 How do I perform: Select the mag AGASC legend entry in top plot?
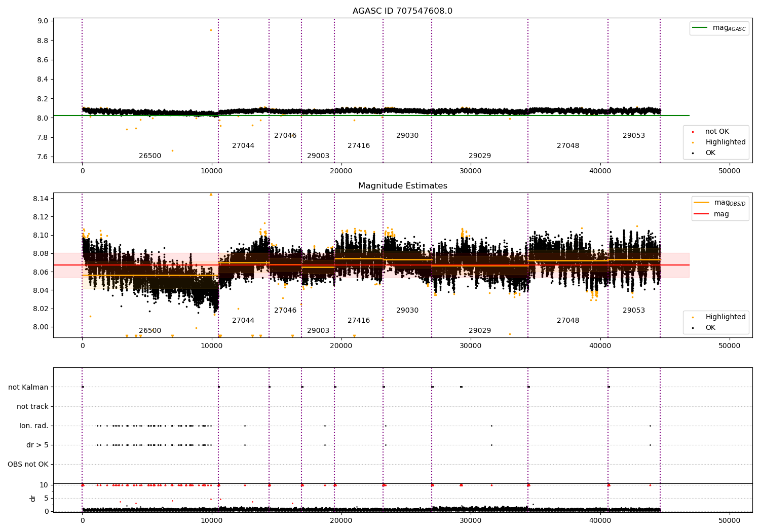tap(719, 28)
